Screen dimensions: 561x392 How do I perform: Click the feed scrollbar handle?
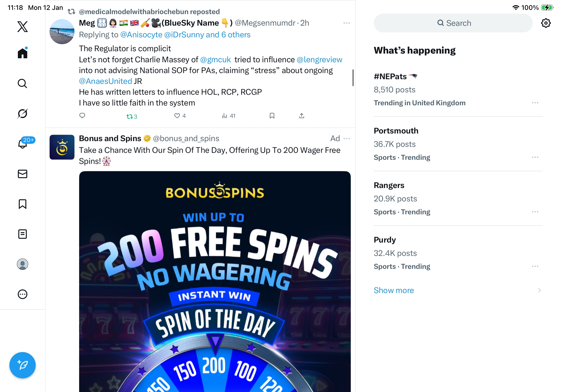(x=353, y=78)
